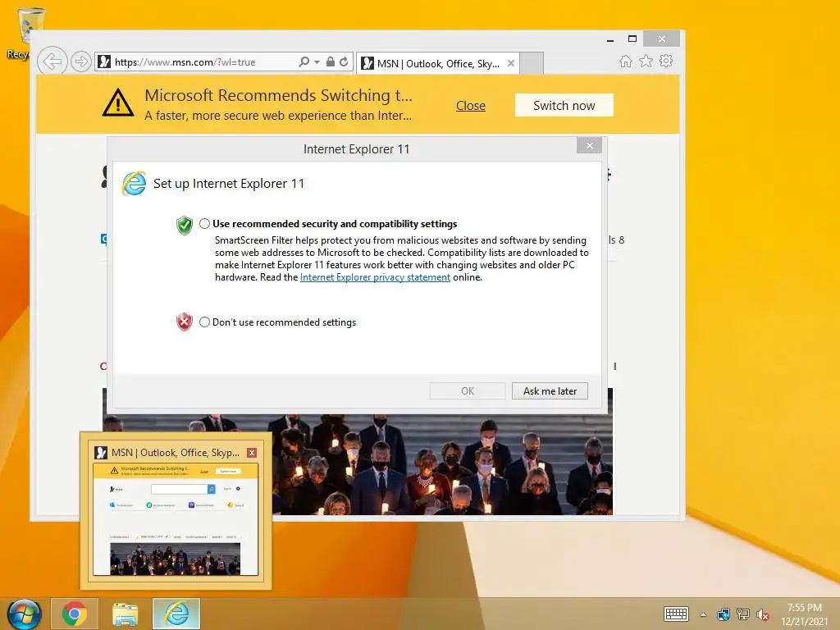
Task: Click the Windows Start button
Action: point(24,614)
